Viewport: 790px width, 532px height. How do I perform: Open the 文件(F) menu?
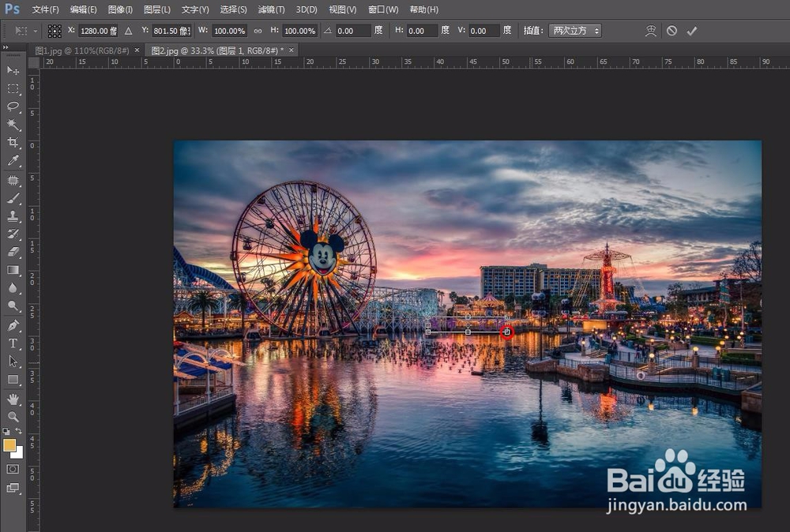tap(45, 9)
